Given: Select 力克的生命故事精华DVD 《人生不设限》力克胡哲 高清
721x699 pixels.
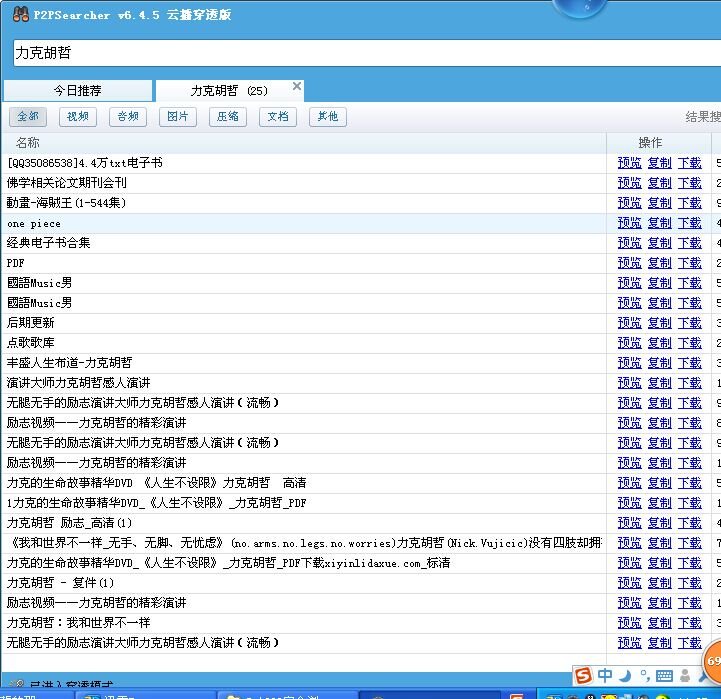Looking at the screenshot, I should tap(303, 483).
